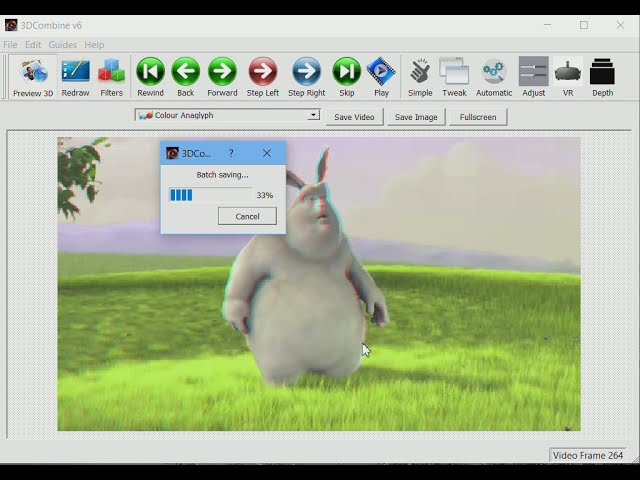Open the Filters tool
Image resolution: width=640 pixels, height=480 pixels.
point(111,77)
